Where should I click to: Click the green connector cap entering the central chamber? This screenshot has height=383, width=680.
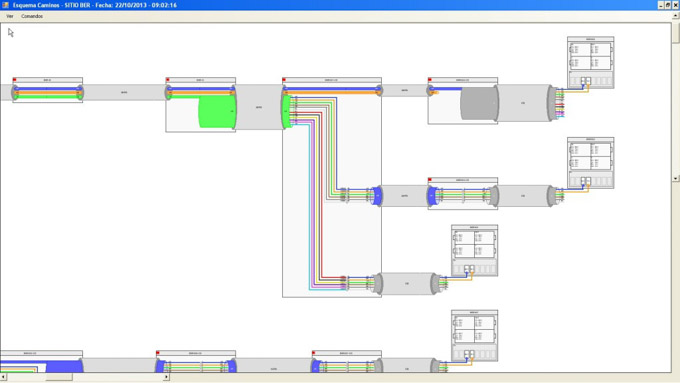286,111
